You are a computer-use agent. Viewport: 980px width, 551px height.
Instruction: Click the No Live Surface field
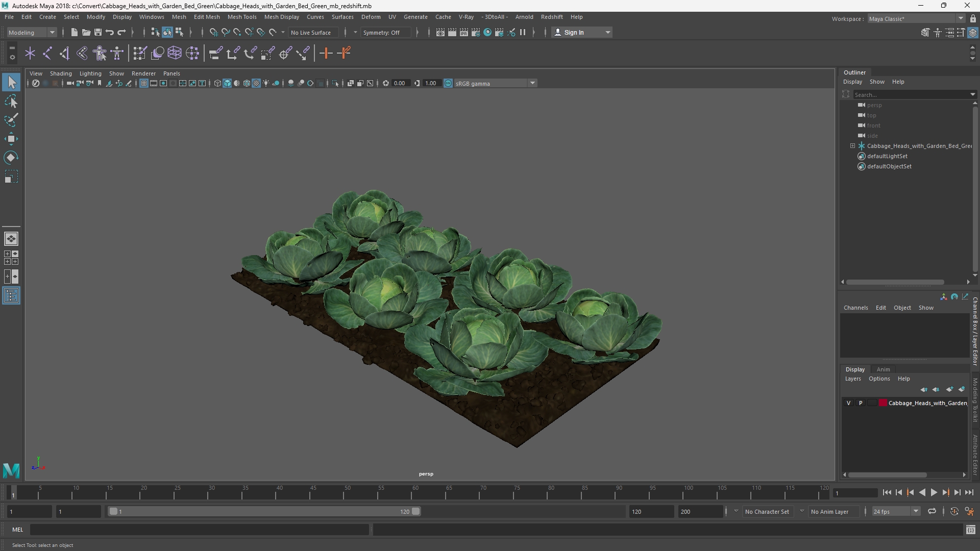click(314, 33)
